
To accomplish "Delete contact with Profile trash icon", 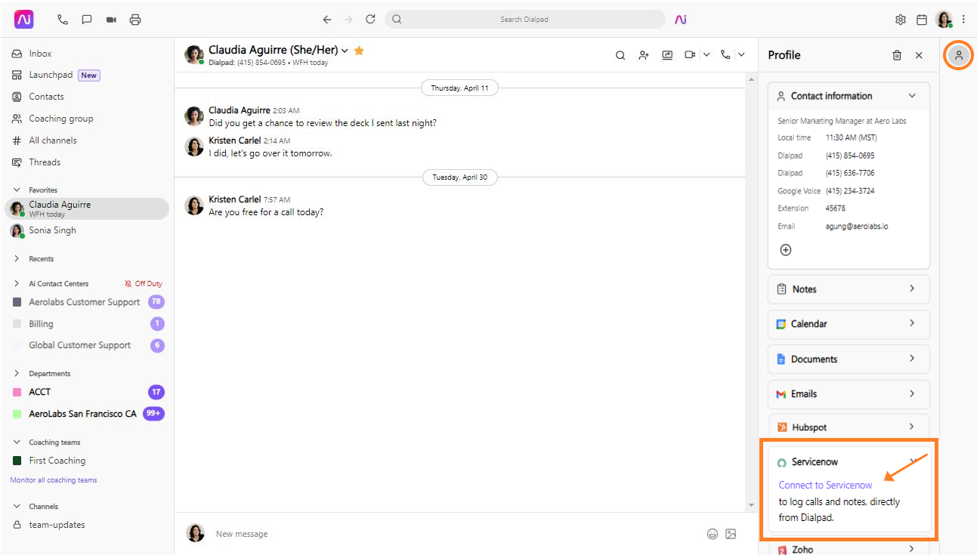I will click(x=897, y=55).
